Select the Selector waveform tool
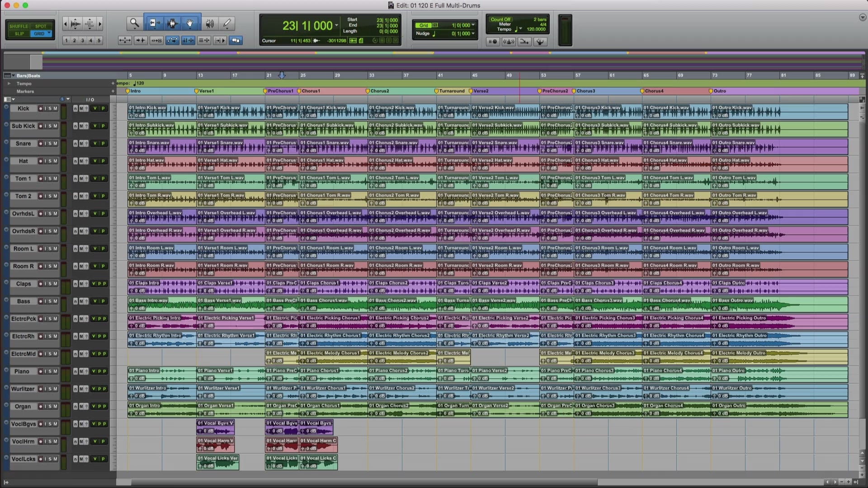868x488 pixels. click(x=172, y=23)
